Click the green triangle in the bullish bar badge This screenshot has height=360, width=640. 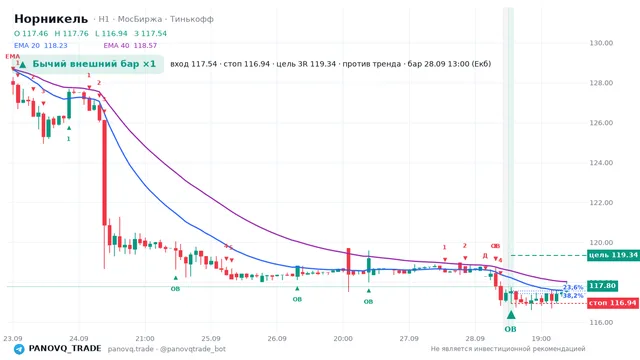coord(23,64)
